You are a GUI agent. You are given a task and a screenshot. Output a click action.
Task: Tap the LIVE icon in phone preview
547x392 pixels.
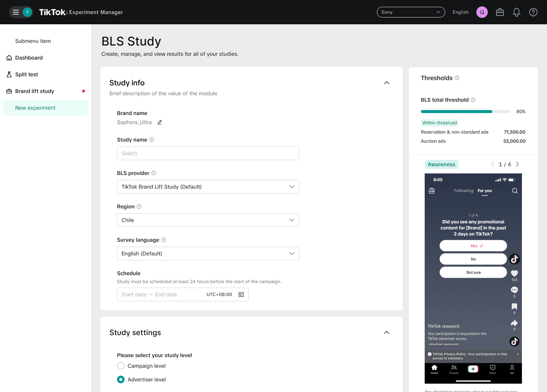(x=432, y=190)
